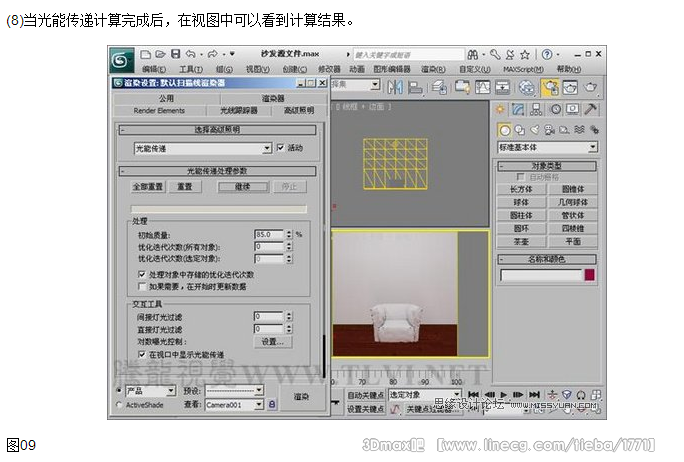
Task: Collapse the 对象类型 rollout
Action: click(547, 166)
